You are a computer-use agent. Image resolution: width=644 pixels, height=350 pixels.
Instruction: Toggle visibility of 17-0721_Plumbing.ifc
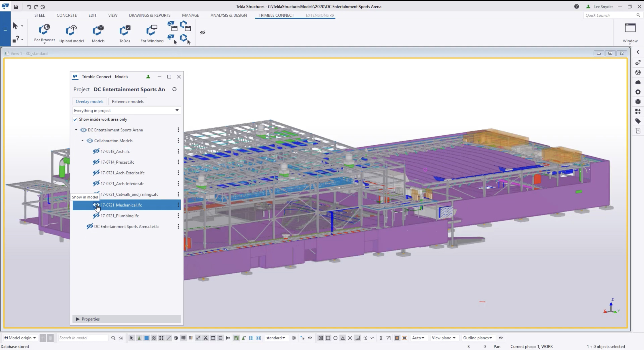[96, 216]
